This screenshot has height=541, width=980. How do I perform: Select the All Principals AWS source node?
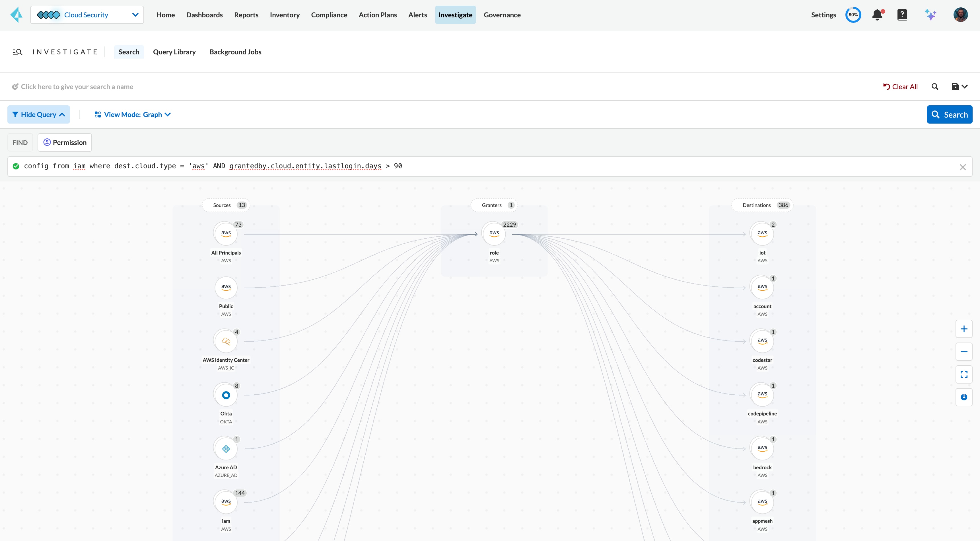pos(226,234)
